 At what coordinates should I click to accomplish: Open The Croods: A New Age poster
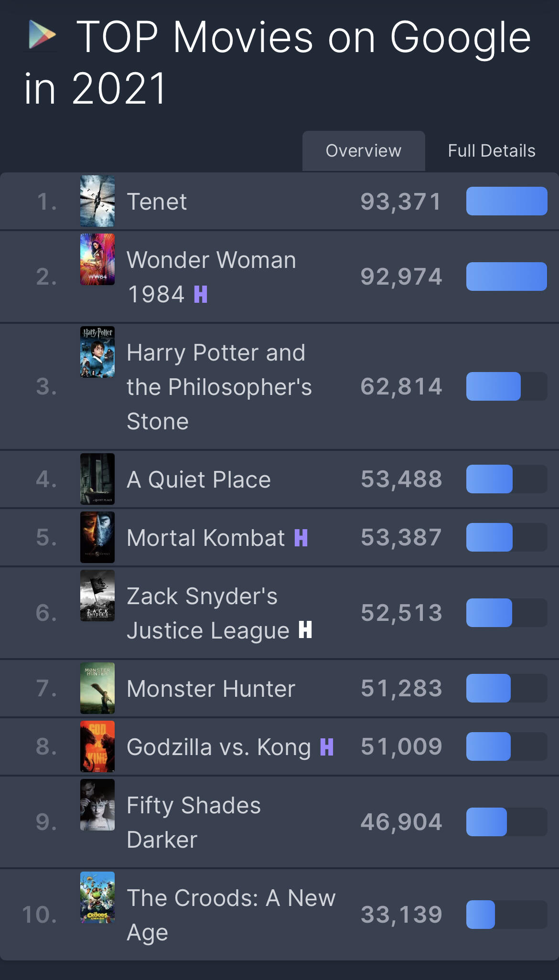point(97,897)
